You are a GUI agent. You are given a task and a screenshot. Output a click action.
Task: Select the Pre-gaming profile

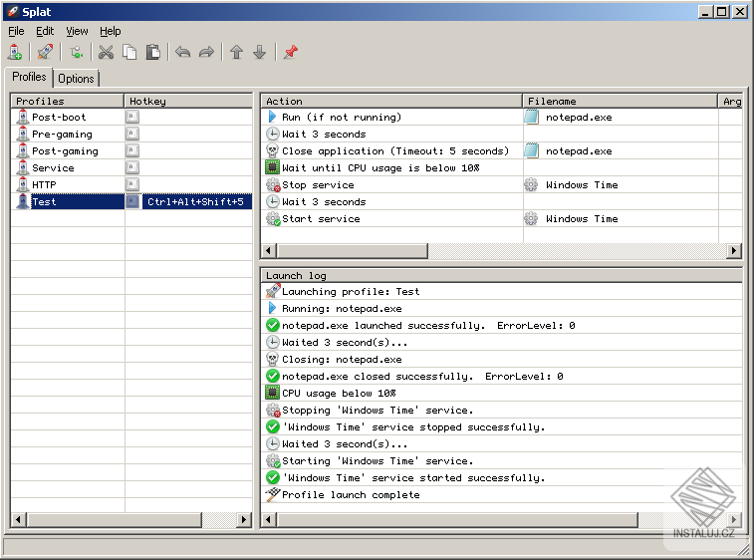[62, 135]
